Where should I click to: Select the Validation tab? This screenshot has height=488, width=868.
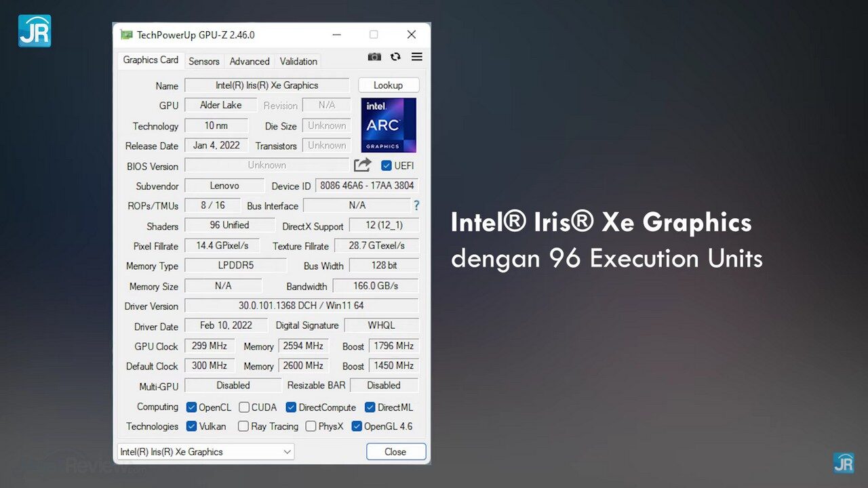pyautogui.click(x=298, y=61)
